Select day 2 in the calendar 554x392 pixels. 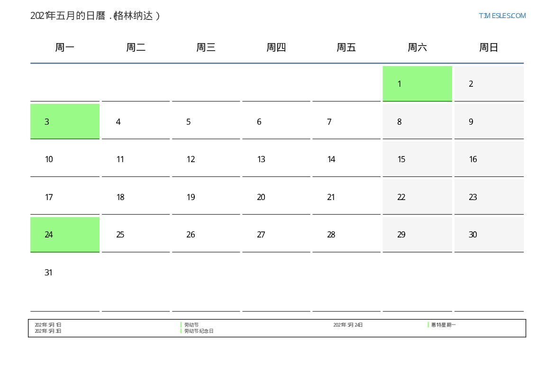point(489,83)
